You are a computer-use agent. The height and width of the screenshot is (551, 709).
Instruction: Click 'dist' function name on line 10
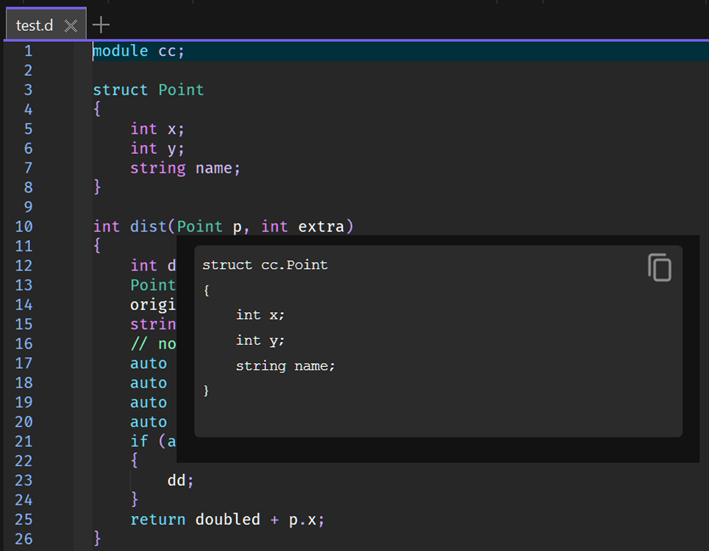[148, 226]
